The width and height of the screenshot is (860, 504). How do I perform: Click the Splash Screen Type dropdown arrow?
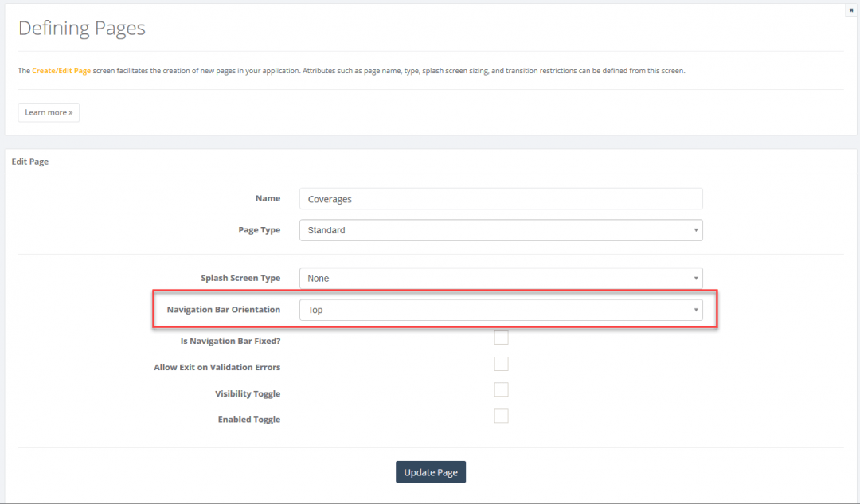tap(695, 279)
